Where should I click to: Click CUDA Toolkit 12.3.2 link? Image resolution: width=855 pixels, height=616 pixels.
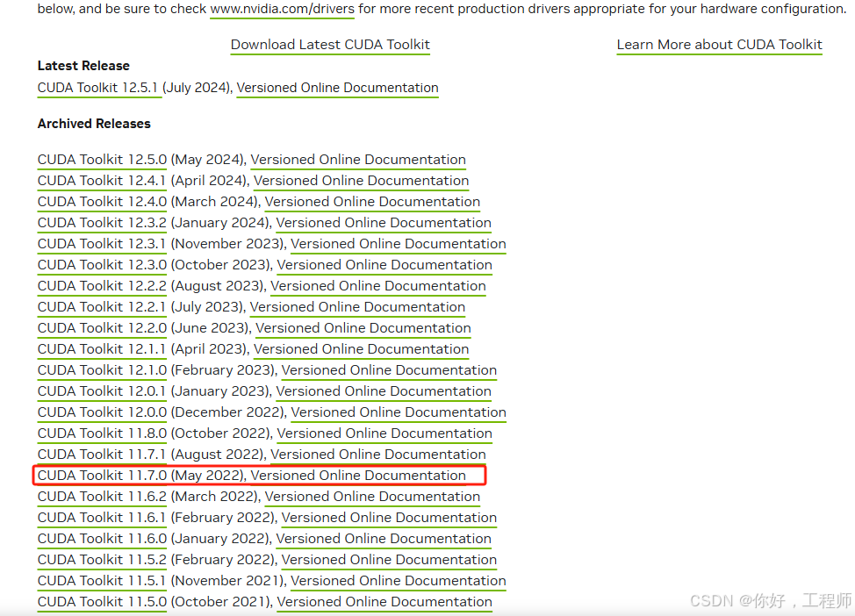point(102,223)
